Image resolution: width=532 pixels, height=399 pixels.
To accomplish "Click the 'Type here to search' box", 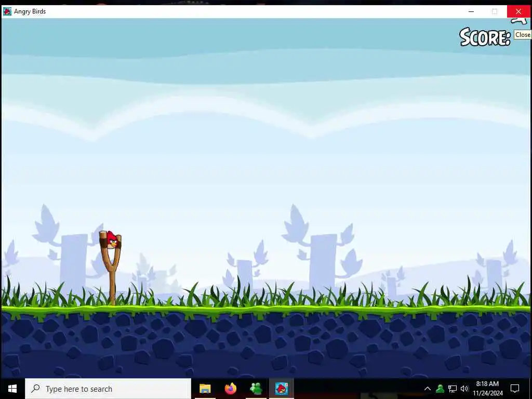I will click(x=108, y=389).
